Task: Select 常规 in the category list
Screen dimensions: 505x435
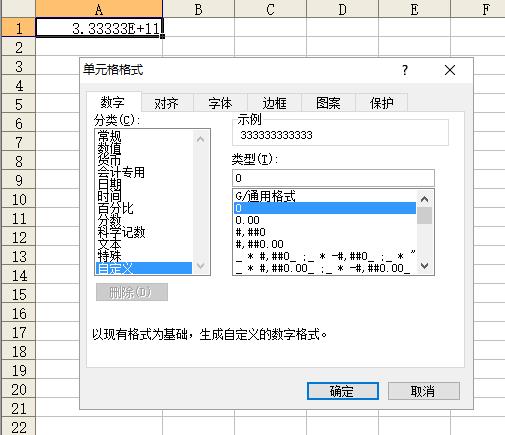Action: [x=144, y=136]
